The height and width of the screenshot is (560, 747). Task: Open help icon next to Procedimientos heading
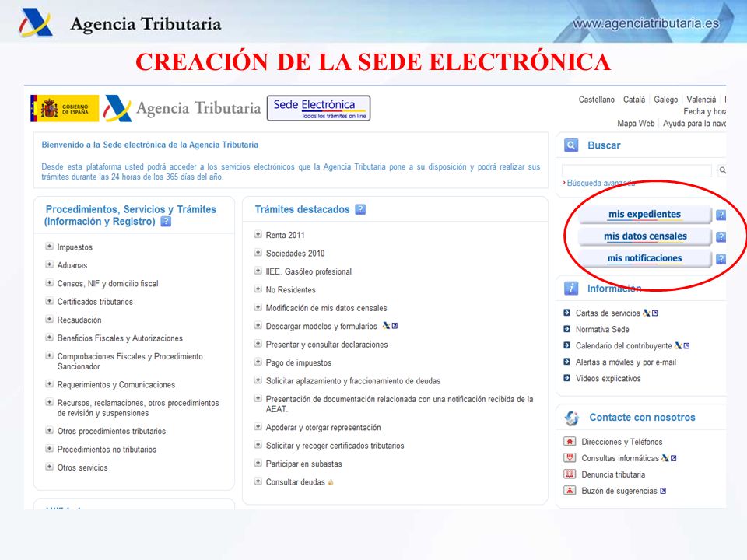tap(166, 222)
